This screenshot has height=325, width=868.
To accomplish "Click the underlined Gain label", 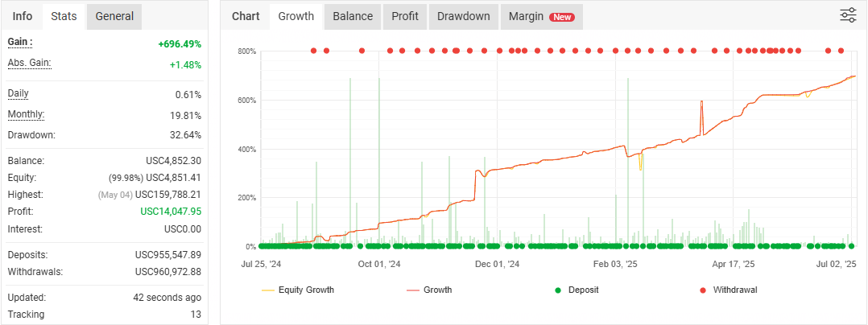I will [20, 42].
